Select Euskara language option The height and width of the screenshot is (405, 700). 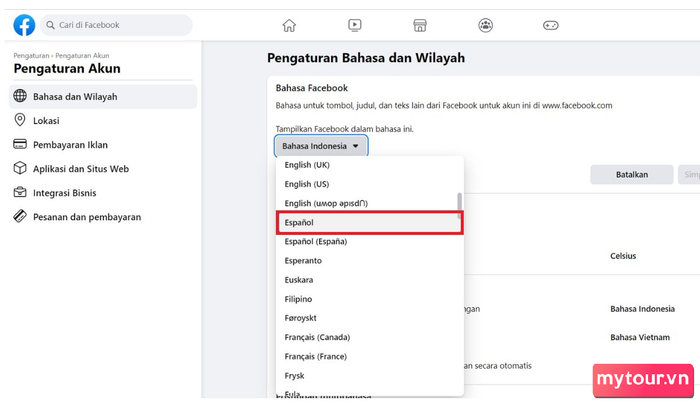(x=370, y=280)
